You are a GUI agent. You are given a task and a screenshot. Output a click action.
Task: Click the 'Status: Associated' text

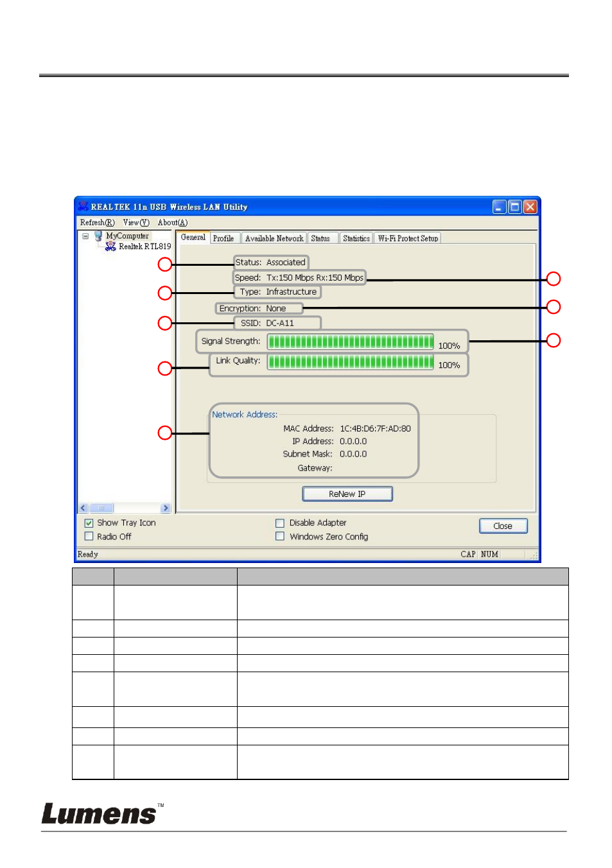pyautogui.click(x=270, y=262)
